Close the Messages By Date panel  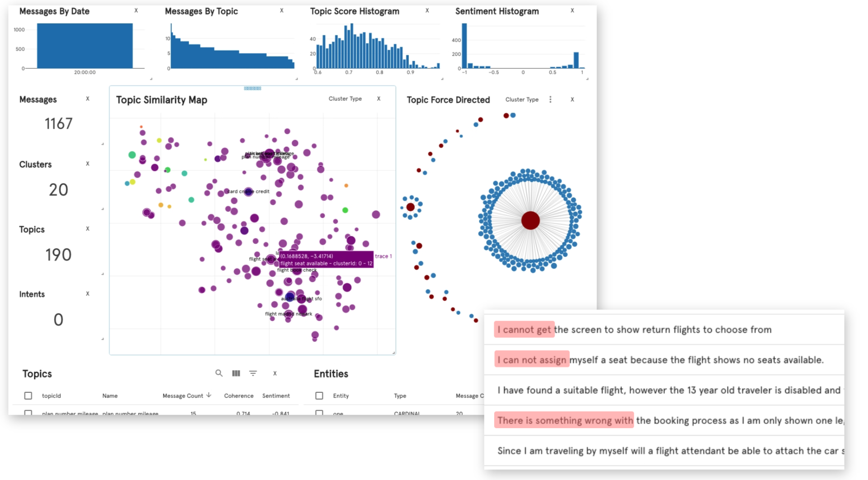click(x=136, y=10)
